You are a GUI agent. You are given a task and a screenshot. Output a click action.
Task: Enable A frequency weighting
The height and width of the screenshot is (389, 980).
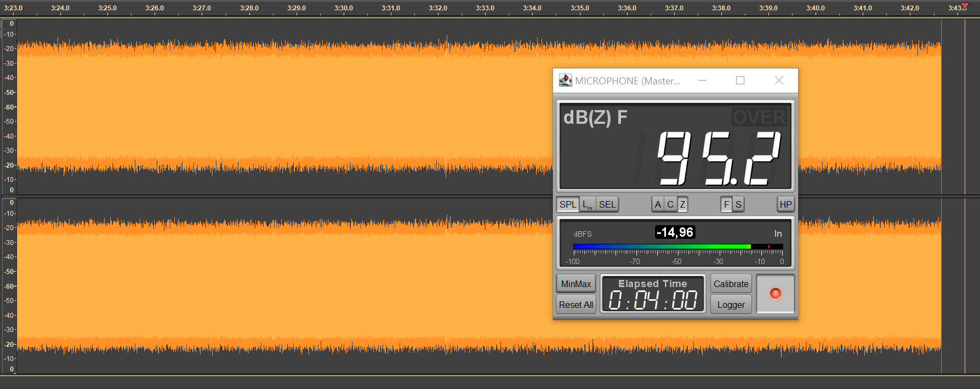pos(658,204)
